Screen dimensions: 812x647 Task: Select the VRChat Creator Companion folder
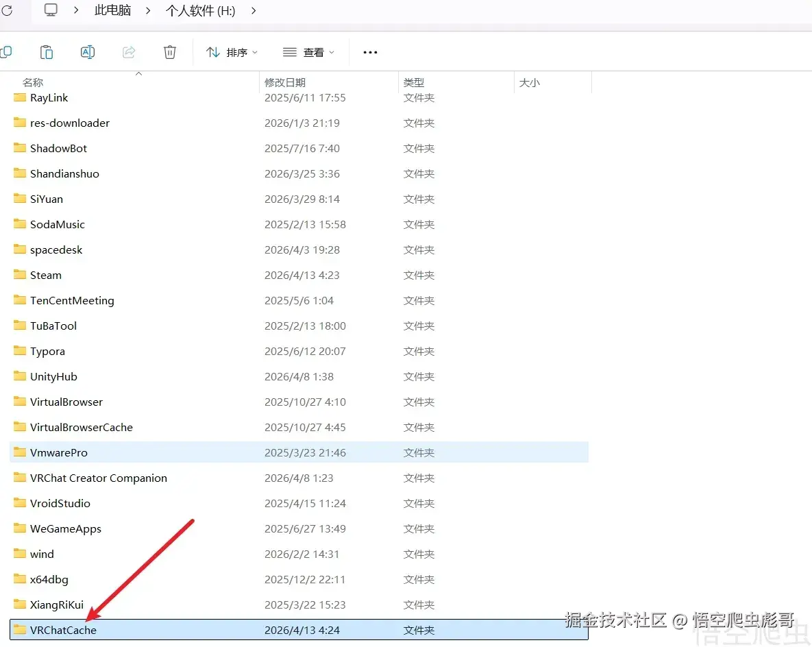coord(299,478)
